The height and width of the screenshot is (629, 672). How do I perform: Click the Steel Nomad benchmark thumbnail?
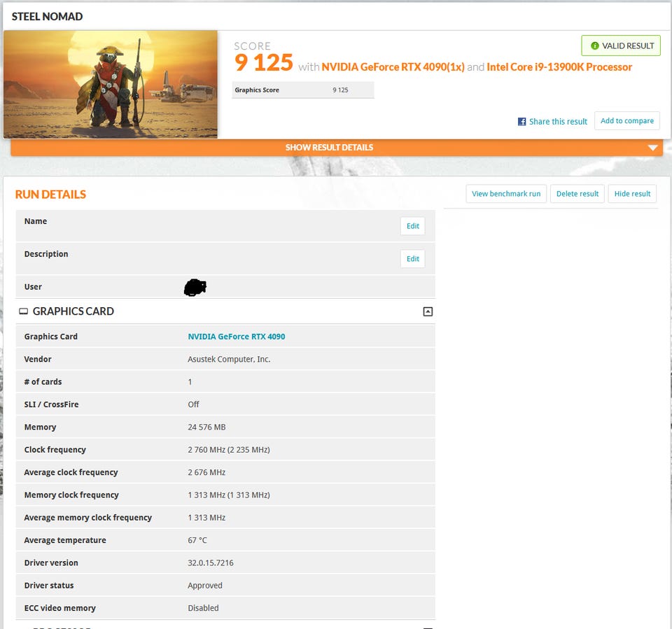tap(111, 85)
